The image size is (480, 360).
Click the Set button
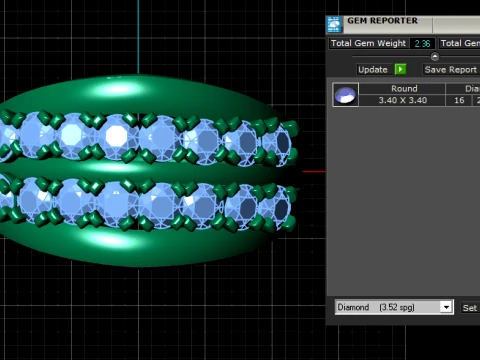[470, 308]
